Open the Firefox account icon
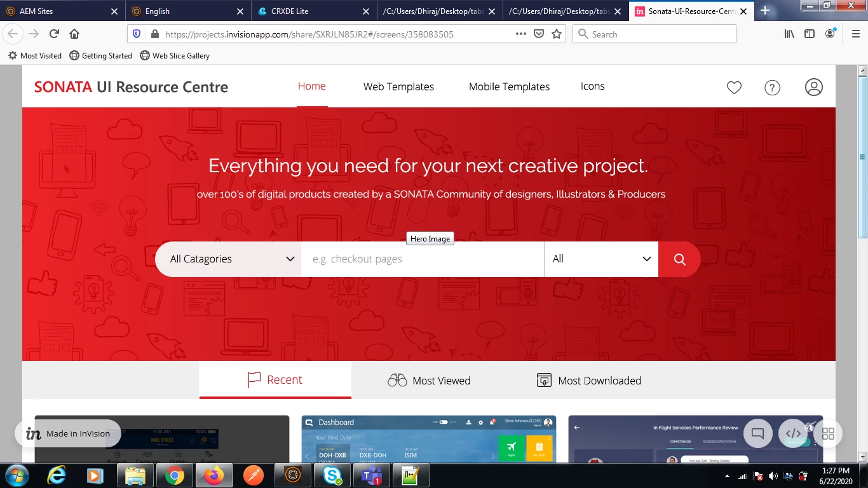868x488 pixels. pos(830,34)
